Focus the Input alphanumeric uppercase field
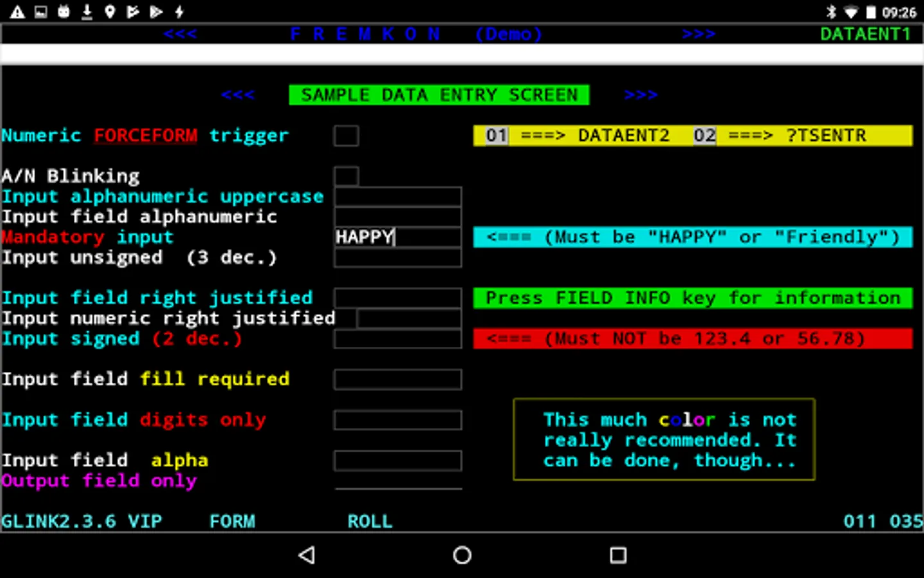 (398, 197)
